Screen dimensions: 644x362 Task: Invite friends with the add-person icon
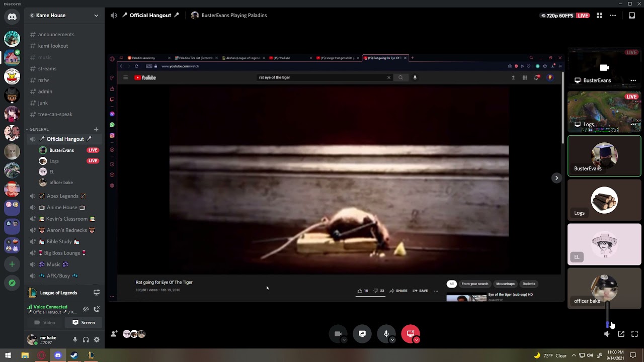coord(114,333)
